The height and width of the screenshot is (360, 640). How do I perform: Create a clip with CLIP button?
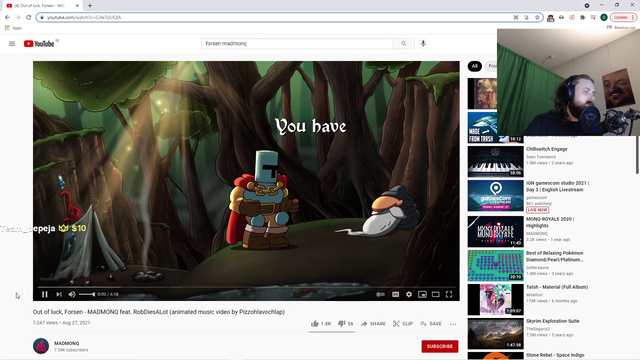pos(403,324)
